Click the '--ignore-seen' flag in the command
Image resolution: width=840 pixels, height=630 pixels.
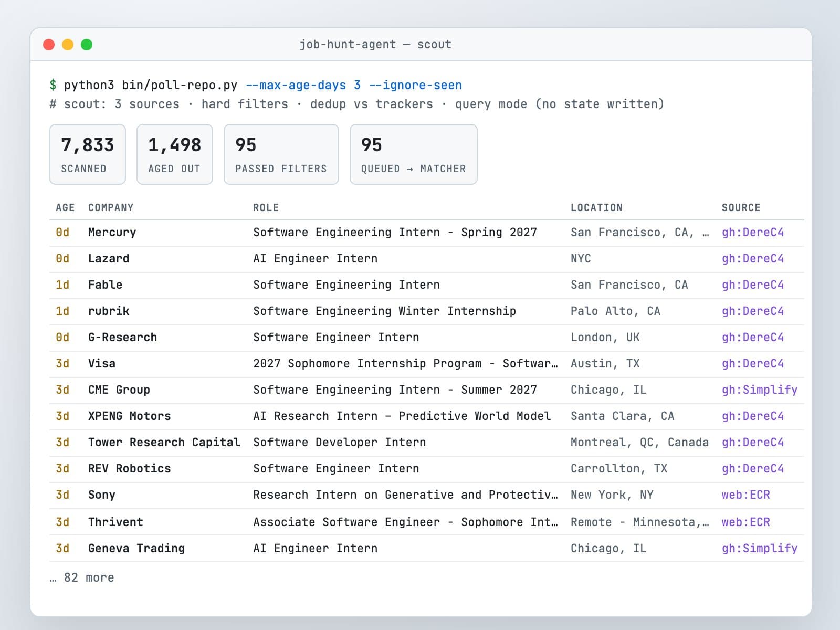(x=415, y=85)
